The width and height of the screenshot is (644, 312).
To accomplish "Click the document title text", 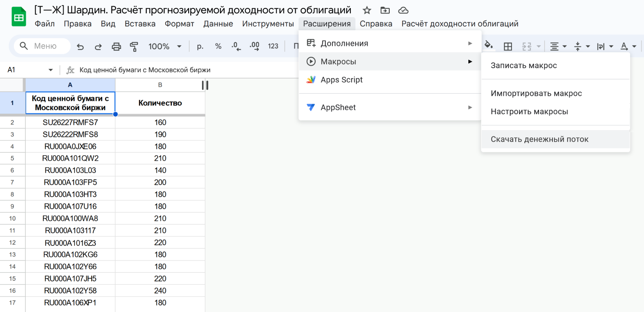I will click(193, 10).
